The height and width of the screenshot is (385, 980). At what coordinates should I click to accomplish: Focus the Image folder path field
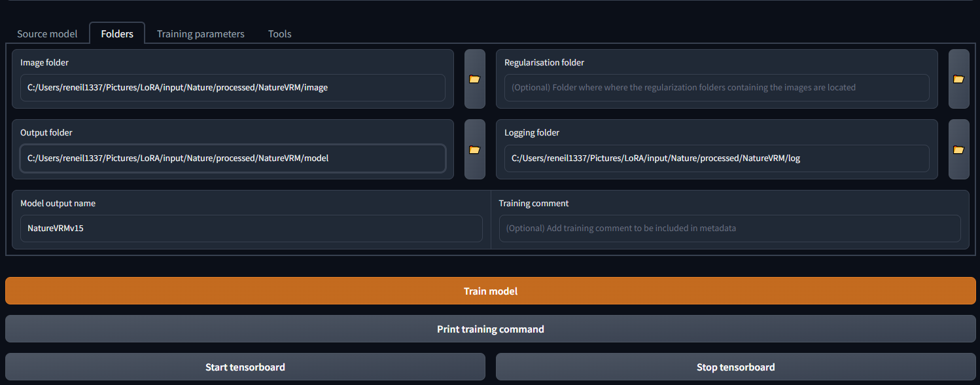(x=232, y=88)
